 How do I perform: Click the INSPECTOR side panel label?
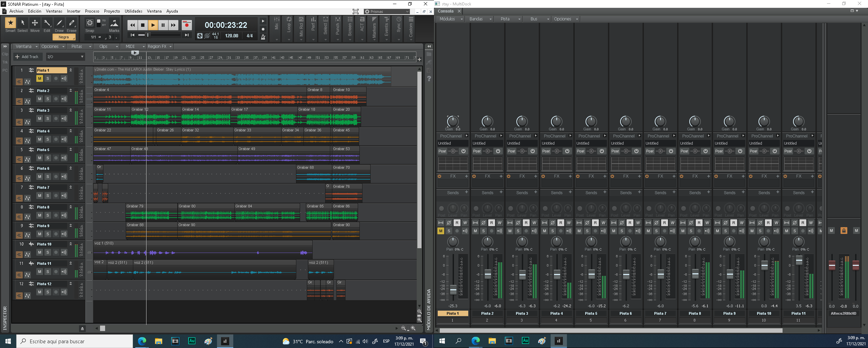5,318
